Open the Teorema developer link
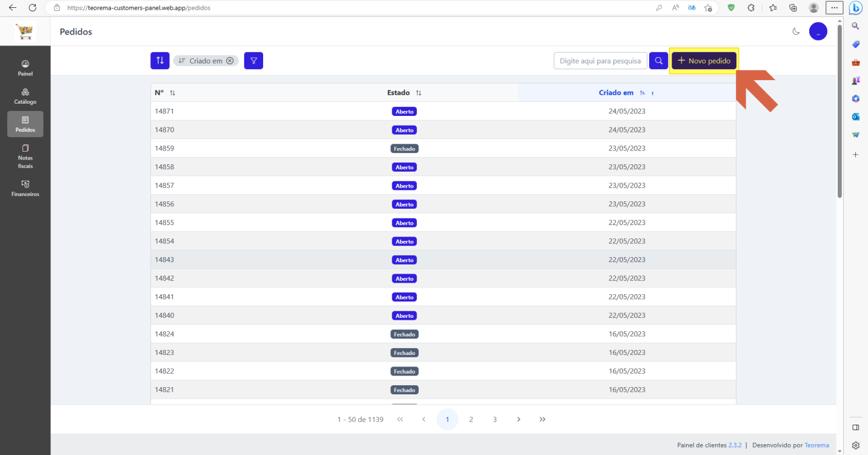The height and width of the screenshot is (455, 868). 816,445
